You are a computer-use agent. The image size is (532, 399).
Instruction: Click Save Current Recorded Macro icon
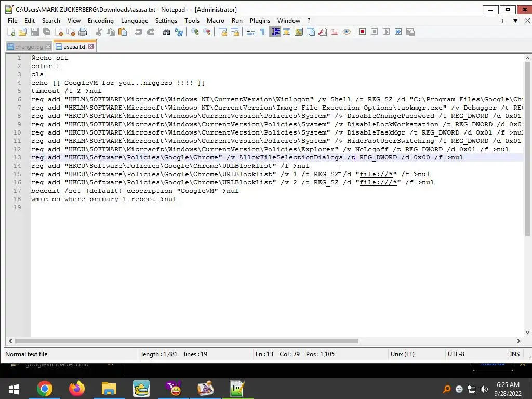(x=410, y=32)
